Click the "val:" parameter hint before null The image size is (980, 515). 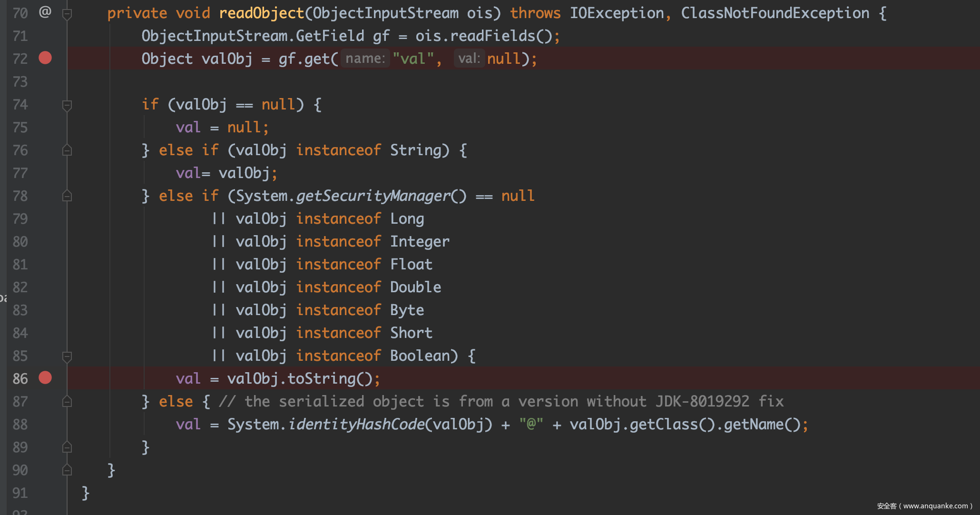click(x=469, y=59)
